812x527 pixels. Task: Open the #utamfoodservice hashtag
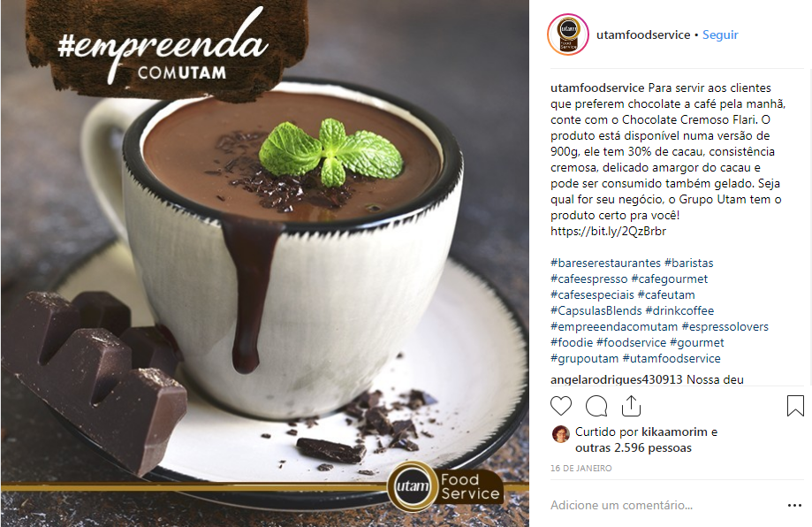(x=672, y=359)
